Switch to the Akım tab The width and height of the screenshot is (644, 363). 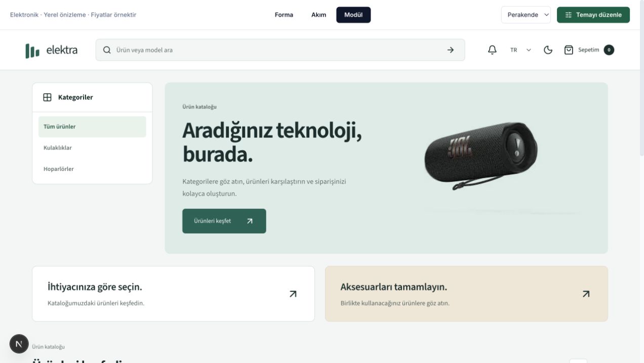pyautogui.click(x=318, y=15)
